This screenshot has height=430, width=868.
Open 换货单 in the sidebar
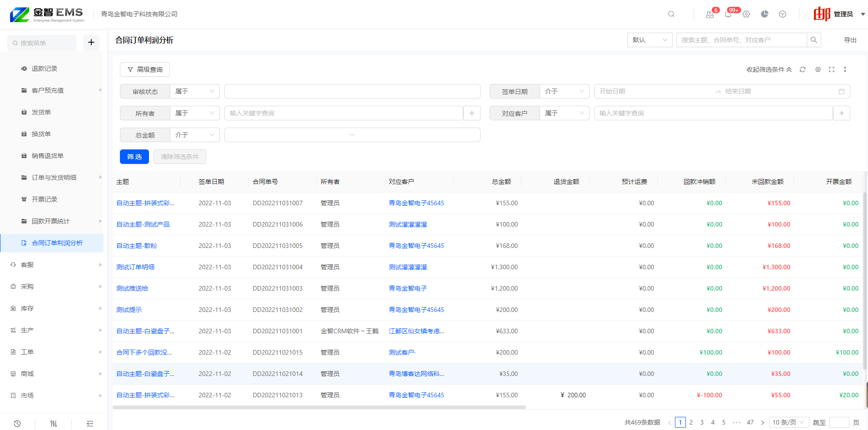(41, 134)
